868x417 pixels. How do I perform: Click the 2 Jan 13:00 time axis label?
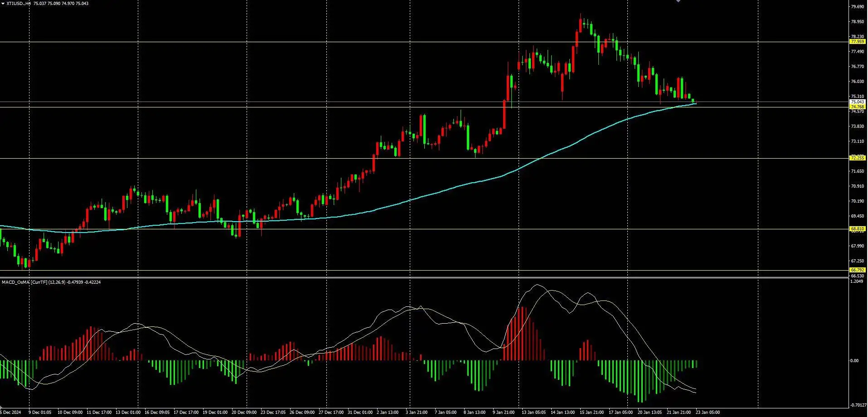tap(388, 412)
